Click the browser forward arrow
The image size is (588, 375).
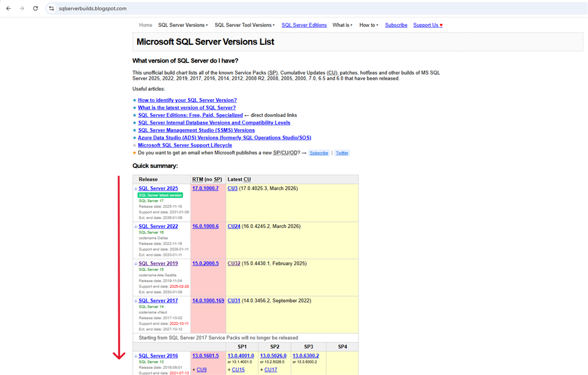[22, 9]
